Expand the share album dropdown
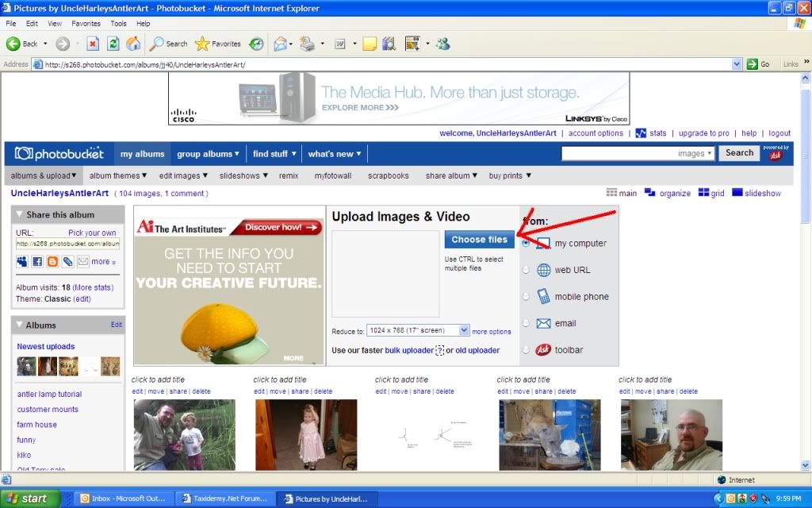 click(451, 175)
